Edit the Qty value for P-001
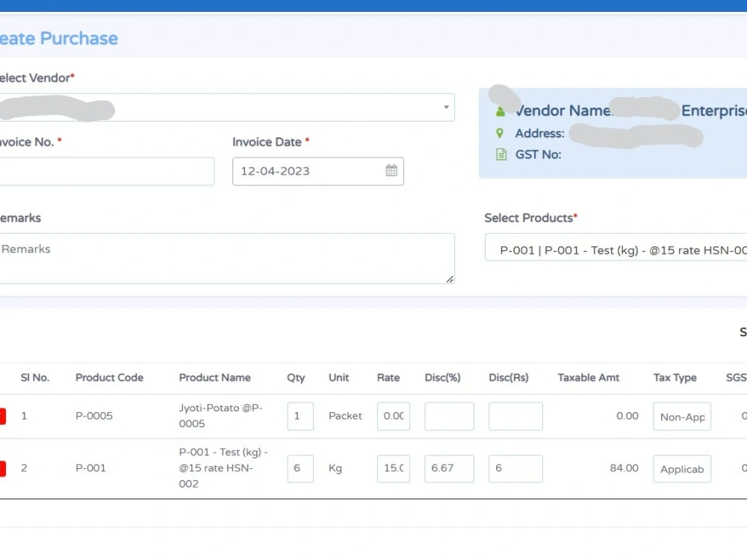 pos(300,468)
